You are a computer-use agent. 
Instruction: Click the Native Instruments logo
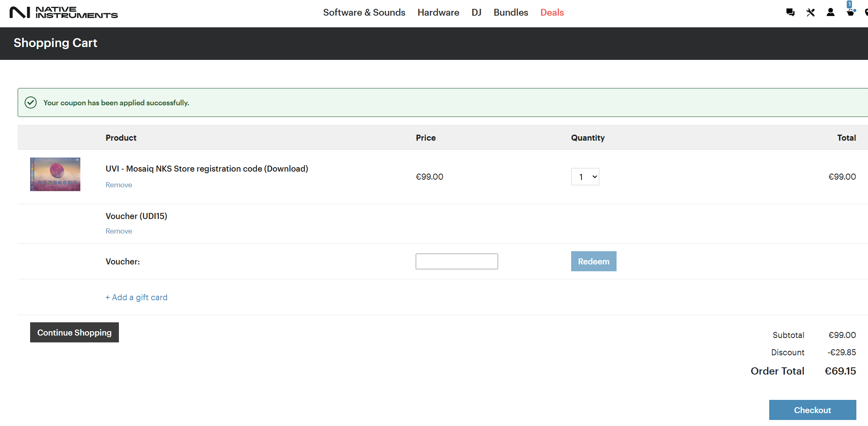(63, 12)
